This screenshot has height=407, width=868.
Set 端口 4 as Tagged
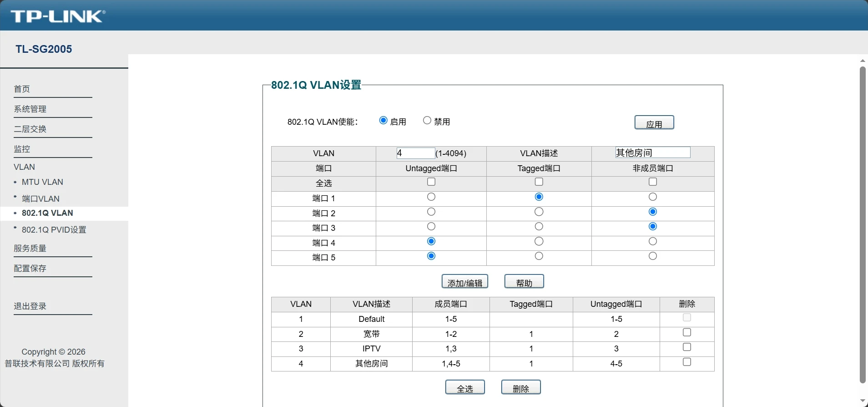tap(539, 241)
